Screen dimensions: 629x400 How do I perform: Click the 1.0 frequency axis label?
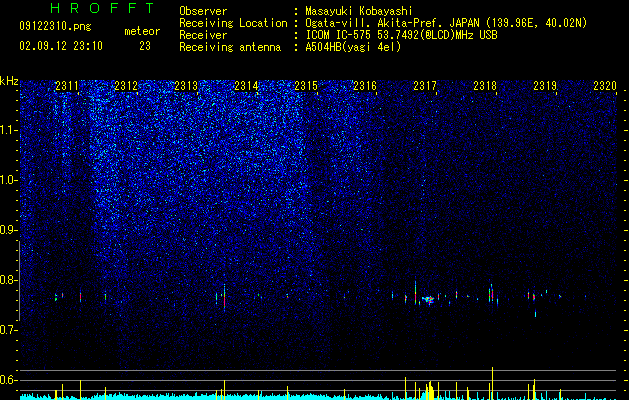pyautogui.click(x=9, y=180)
